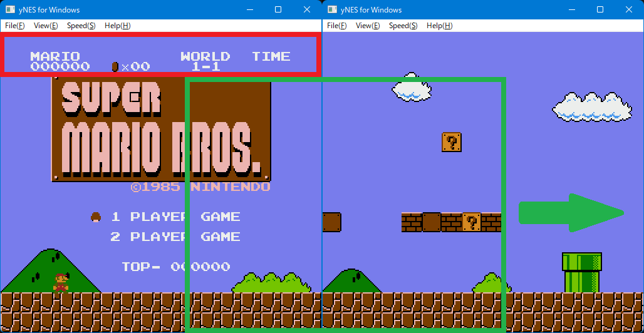Open File menu in left yNES window

pos(15,26)
